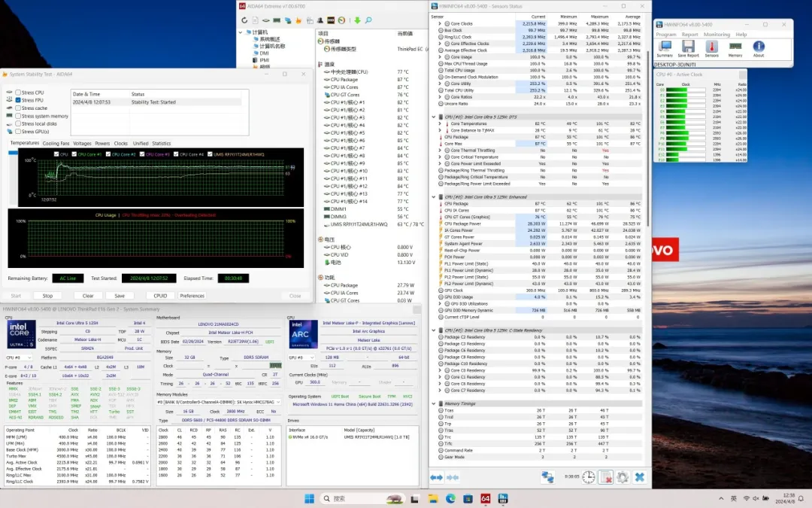
Task: Click the reset-values document icon in Sensors Status
Action: click(x=605, y=477)
